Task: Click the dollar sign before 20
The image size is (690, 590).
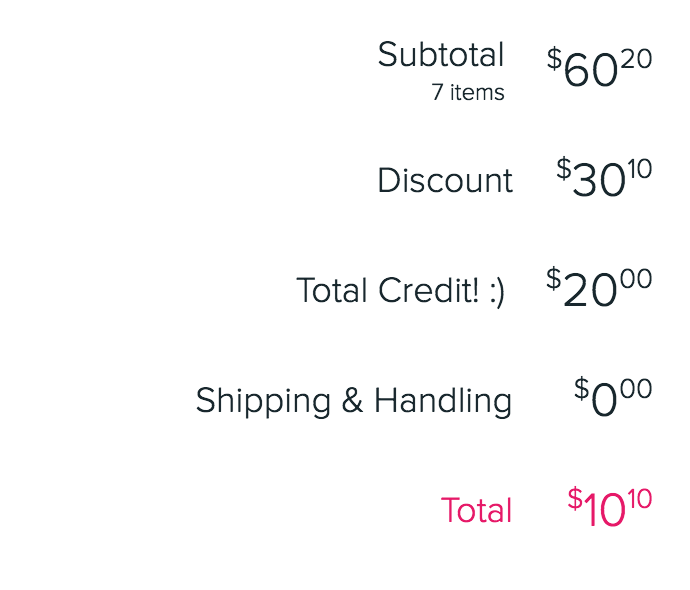Action: pos(554,279)
